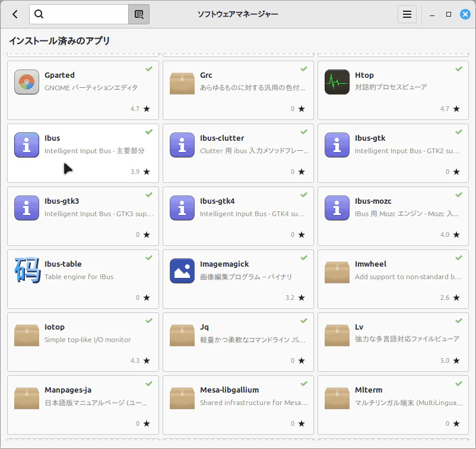
Task: Click the rating star on Imagemagick card
Action: (x=302, y=298)
